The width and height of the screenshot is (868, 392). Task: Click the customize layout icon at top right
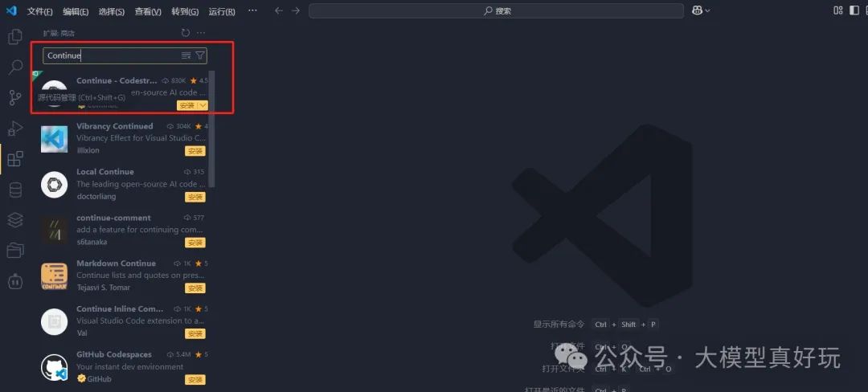(x=838, y=10)
